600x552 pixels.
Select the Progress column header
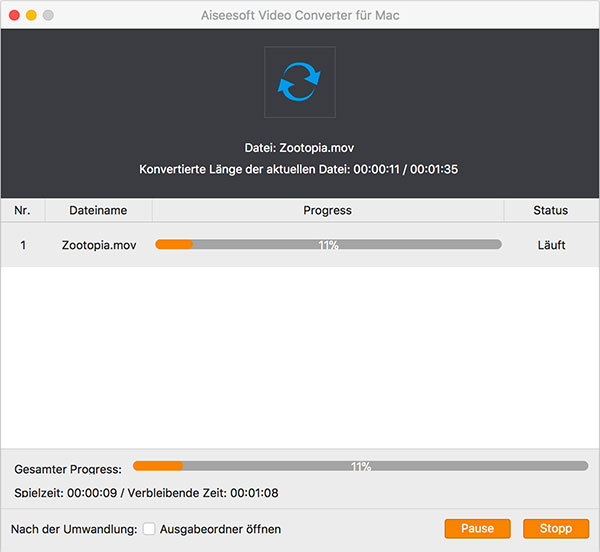(x=328, y=210)
